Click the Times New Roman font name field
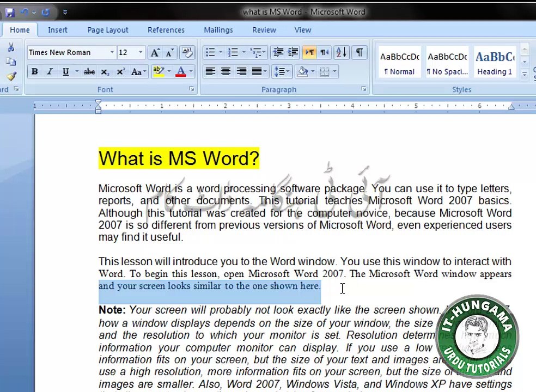536x392 pixels. point(69,52)
